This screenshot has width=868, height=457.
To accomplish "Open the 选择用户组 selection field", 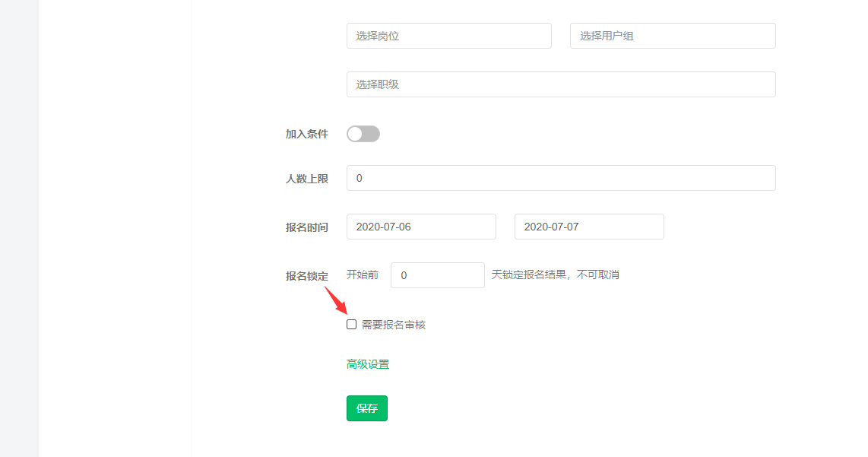I will click(x=673, y=36).
